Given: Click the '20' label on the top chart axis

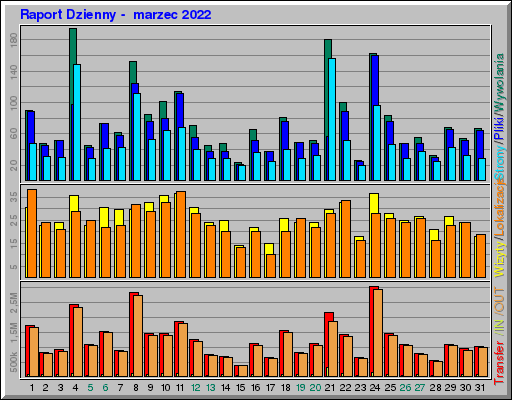Looking at the screenshot, I should click(x=14, y=165).
